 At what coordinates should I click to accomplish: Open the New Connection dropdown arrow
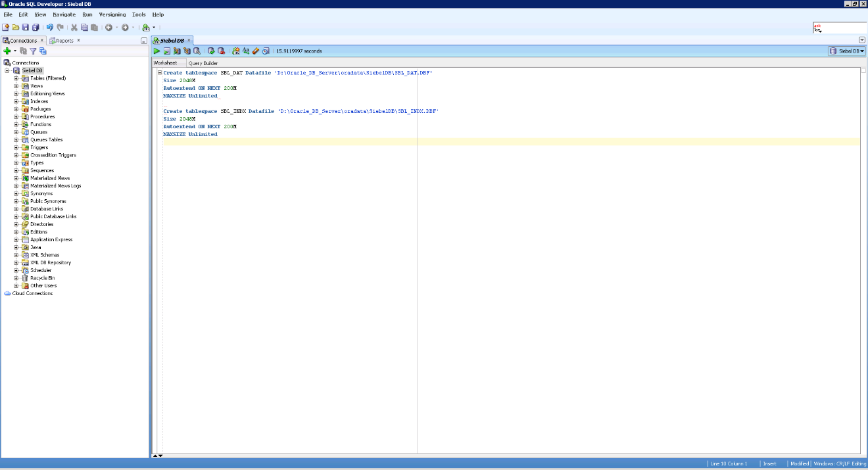15,51
